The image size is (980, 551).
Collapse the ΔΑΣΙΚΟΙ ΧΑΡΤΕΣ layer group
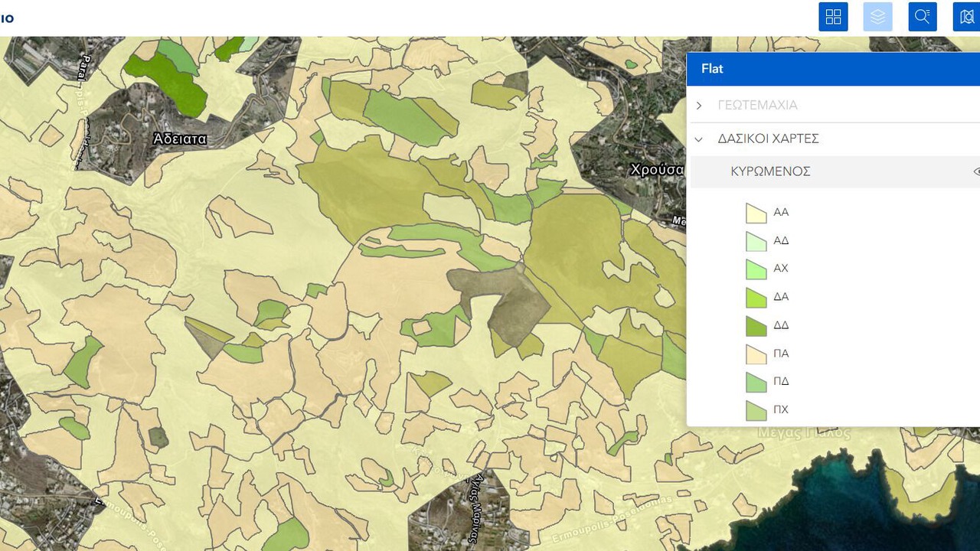(x=699, y=139)
